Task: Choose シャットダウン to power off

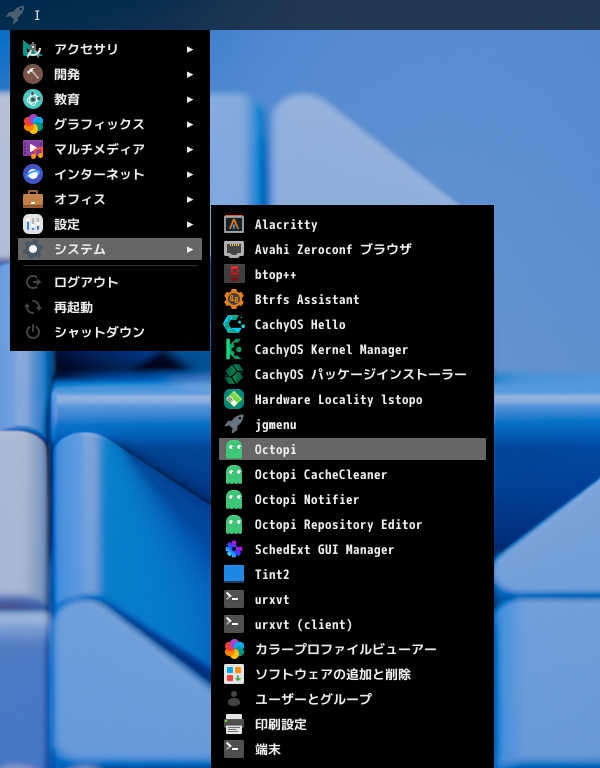Action: [110, 332]
